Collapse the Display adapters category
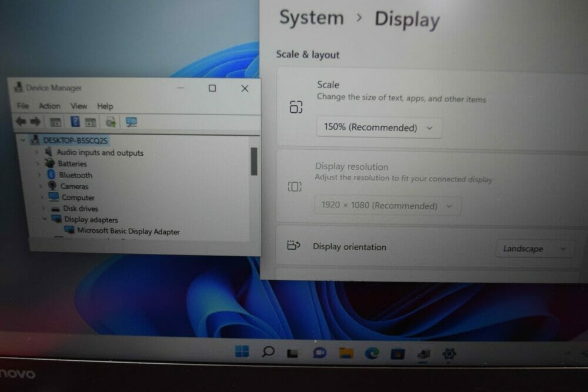The width and height of the screenshot is (588, 392). 45,219
